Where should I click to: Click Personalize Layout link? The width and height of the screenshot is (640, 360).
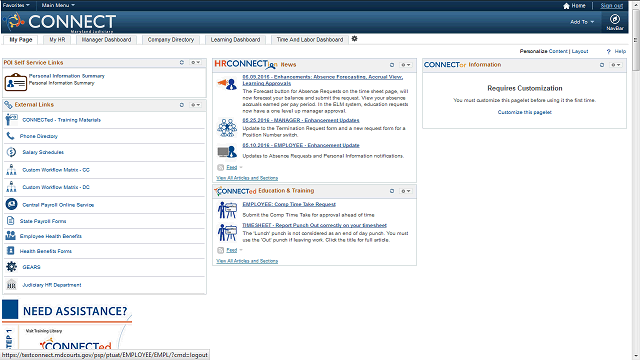[x=580, y=51]
